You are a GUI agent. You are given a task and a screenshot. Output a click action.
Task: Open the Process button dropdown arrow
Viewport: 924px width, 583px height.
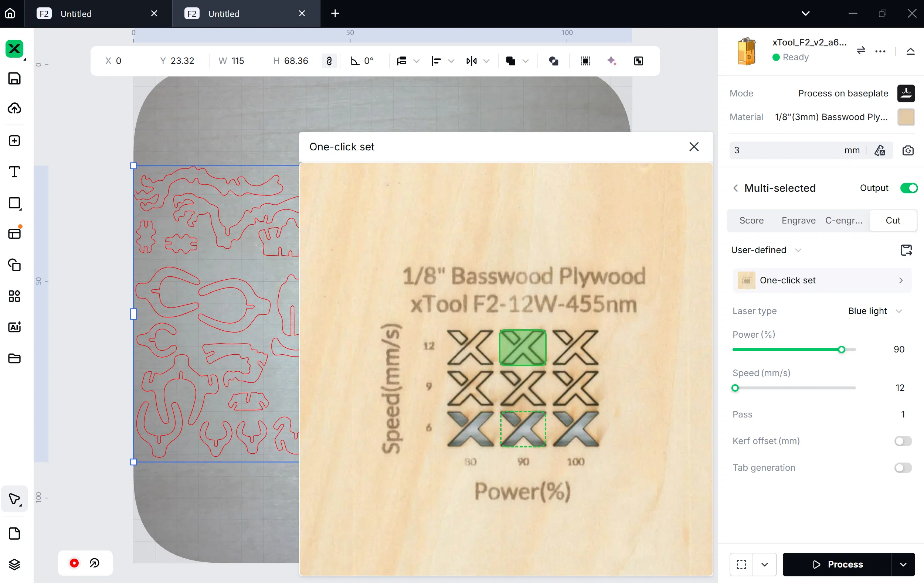click(x=903, y=564)
